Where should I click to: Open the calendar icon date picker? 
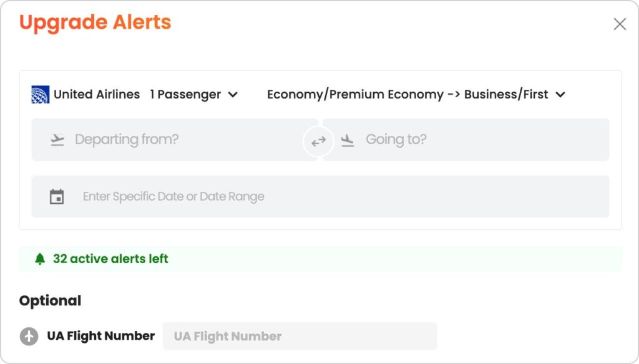tap(57, 197)
